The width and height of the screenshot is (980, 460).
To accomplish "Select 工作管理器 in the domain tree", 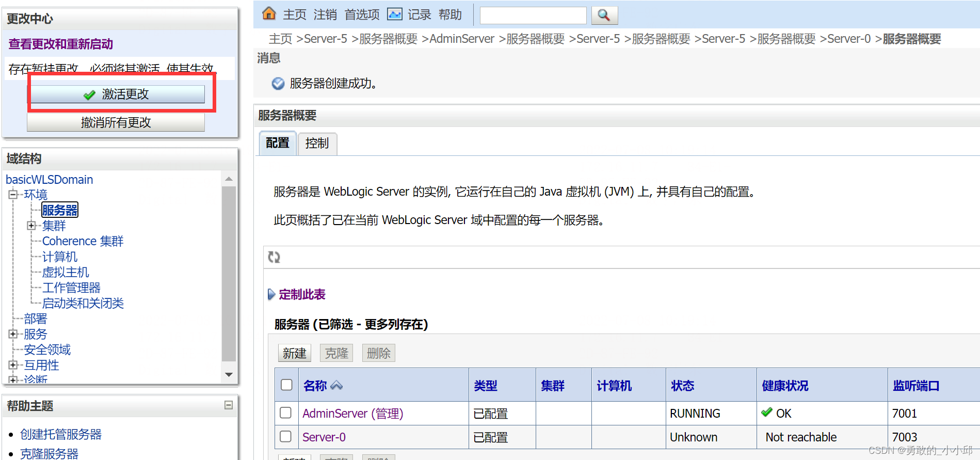I will pos(71,288).
